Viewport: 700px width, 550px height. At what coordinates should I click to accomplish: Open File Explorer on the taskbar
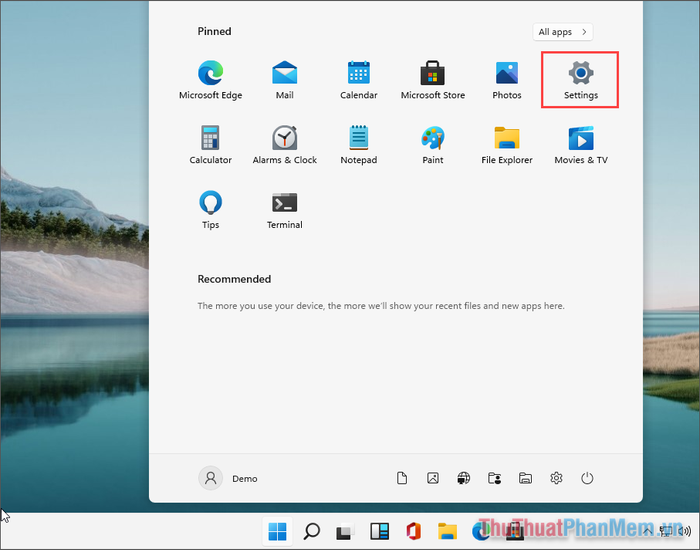pos(447,531)
